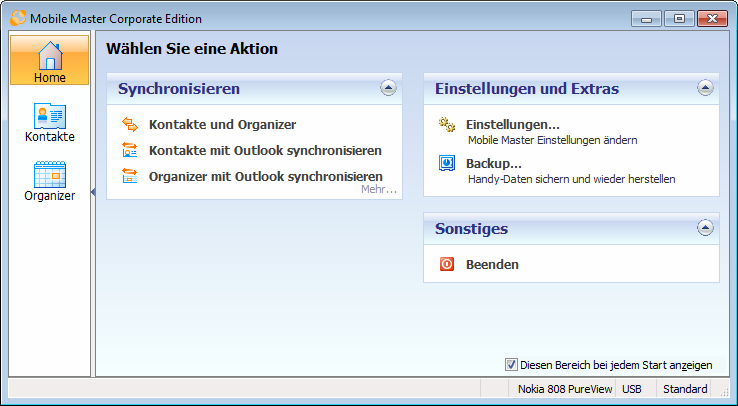This screenshot has height=406, width=738.
Task: Open the Home section icon
Action: click(49, 57)
